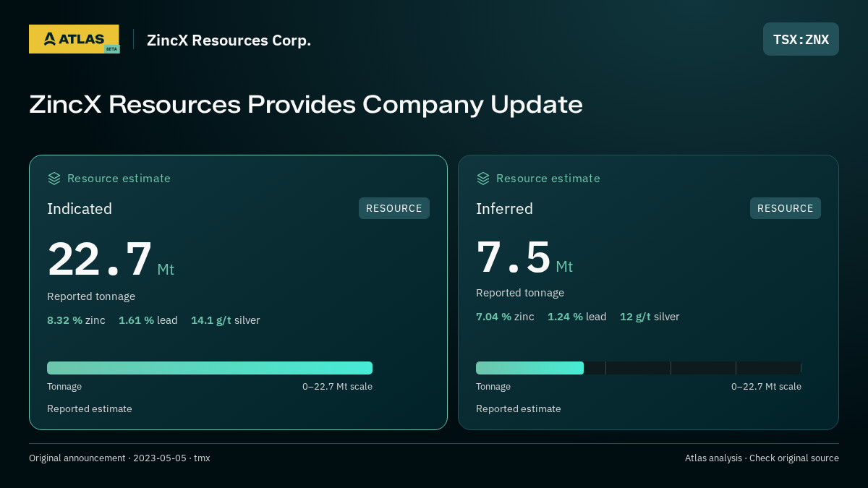Select the ZincX Resources Corp. company name

point(229,40)
